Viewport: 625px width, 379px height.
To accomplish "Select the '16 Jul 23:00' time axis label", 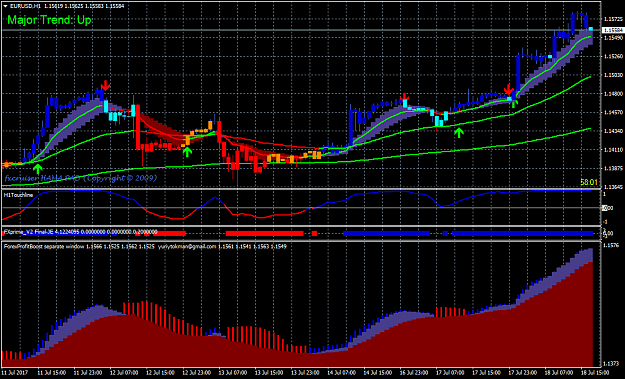I will [x=415, y=373].
